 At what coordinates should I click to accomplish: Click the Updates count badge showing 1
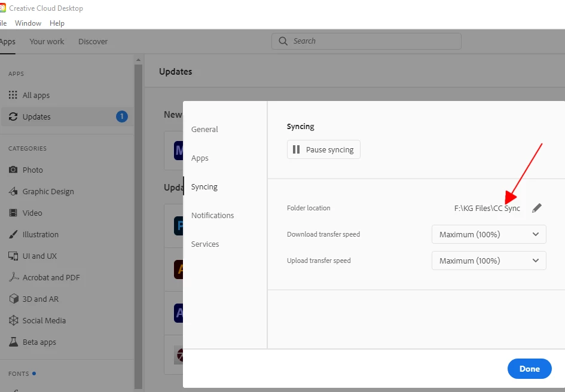(x=122, y=117)
